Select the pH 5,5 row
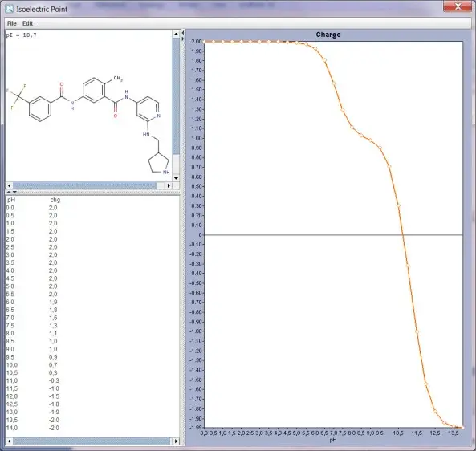 click(92, 294)
